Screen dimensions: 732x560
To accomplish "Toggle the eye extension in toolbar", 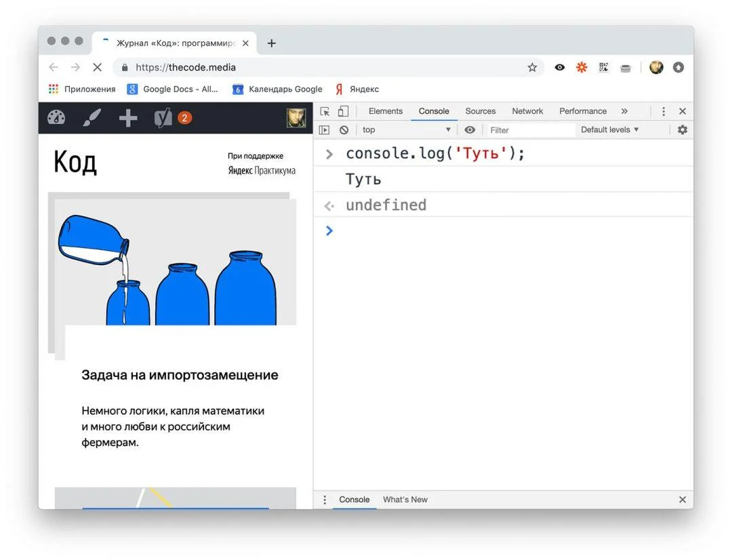I will (x=559, y=67).
